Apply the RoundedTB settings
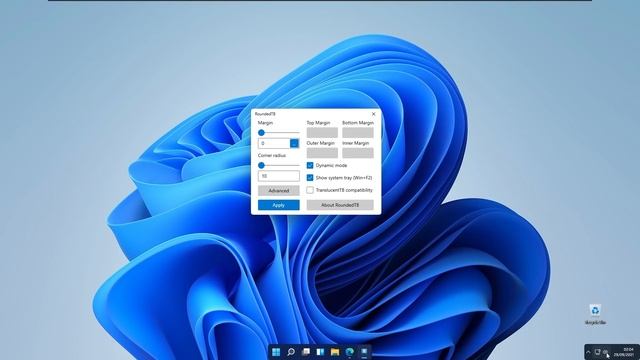 point(278,205)
